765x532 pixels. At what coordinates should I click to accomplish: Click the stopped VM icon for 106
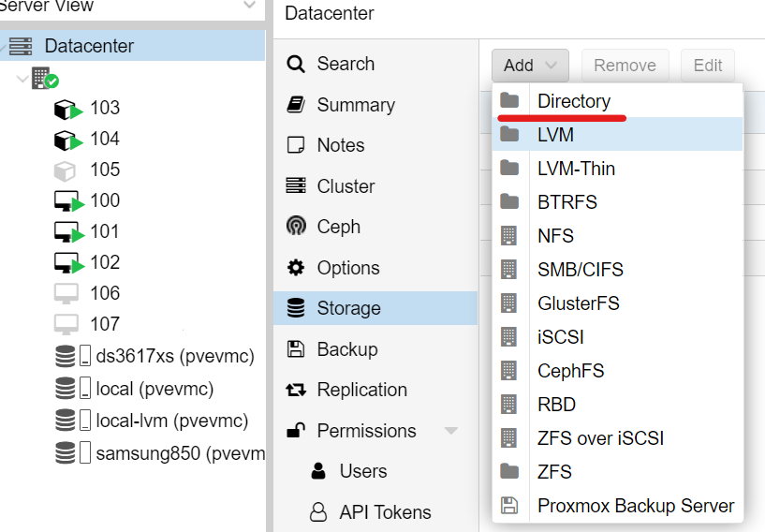pos(66,294)
